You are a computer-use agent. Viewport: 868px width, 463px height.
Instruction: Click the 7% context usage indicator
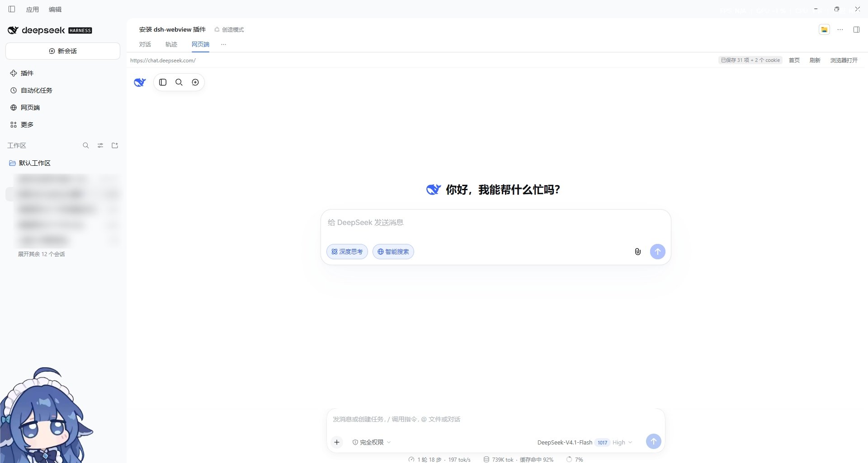tap(575, 459)
